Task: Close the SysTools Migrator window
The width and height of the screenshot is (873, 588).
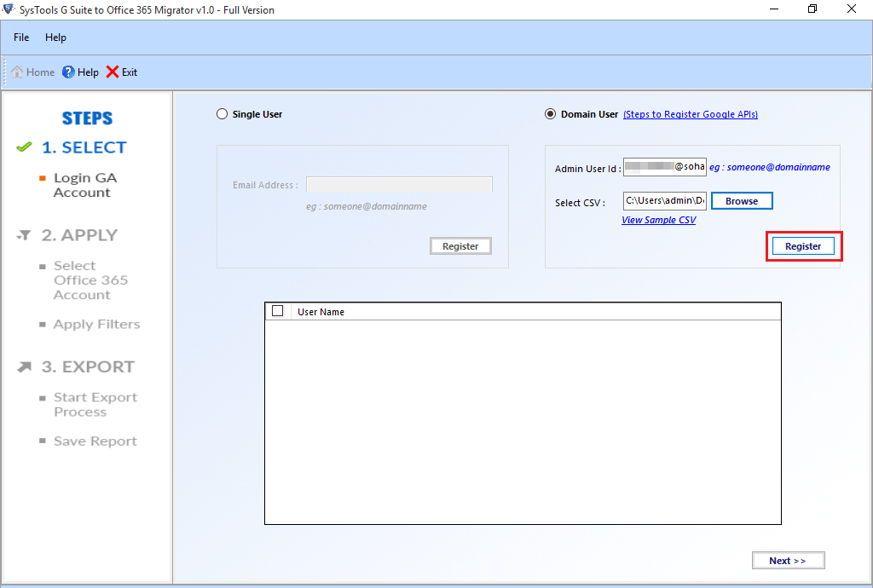Action: [x=852, y=9]
